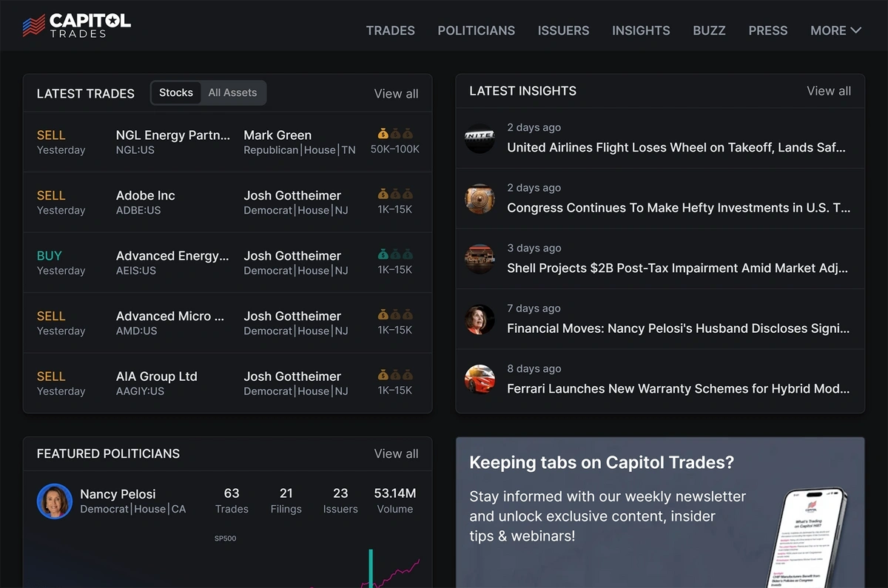Image resolution: width=888 pixels, height=588 pixels.
Task: View all latest trades
Action: pos(396,93)
